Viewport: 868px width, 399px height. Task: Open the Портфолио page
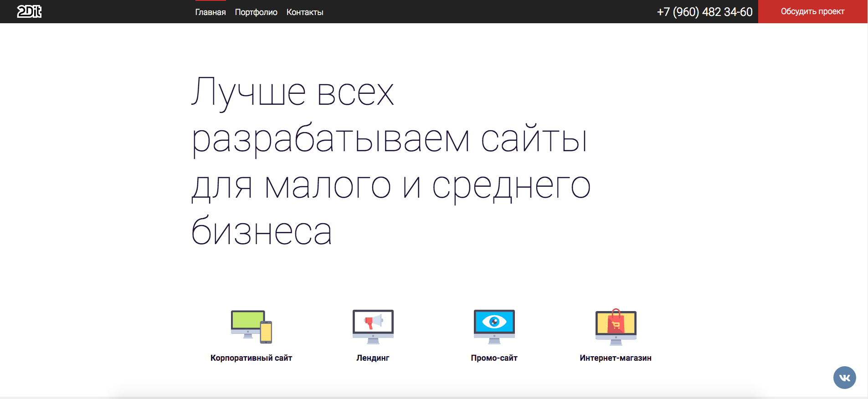pos(256,12)
